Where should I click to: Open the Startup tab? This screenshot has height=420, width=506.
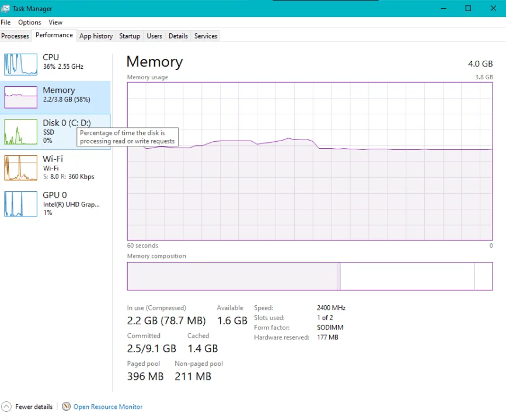[x=130, y=36]
